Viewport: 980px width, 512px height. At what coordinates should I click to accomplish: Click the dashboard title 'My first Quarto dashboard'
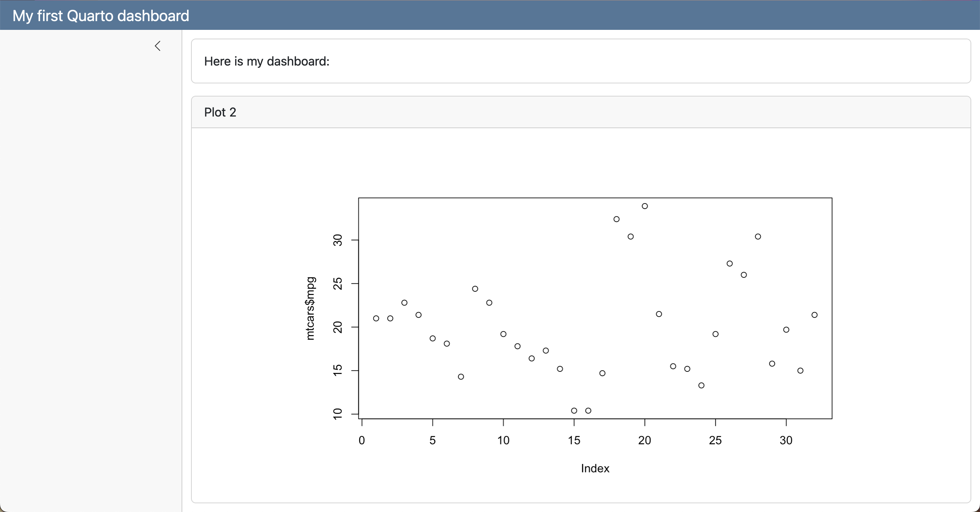pyautogui.click(x=100, y=15)
